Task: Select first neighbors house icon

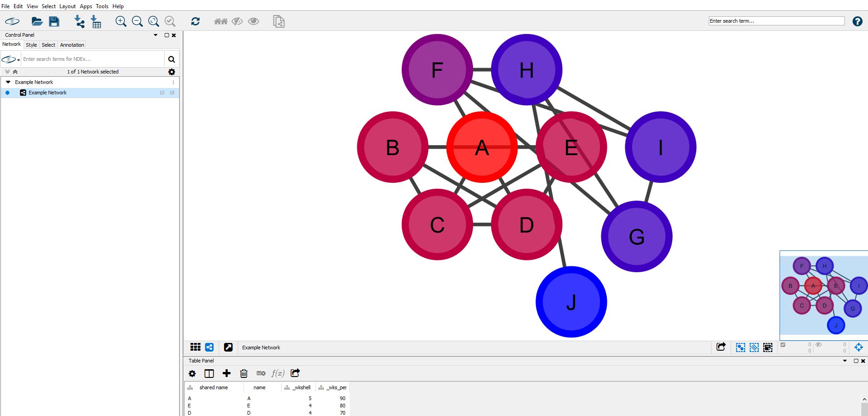Action: coord(221,21)
